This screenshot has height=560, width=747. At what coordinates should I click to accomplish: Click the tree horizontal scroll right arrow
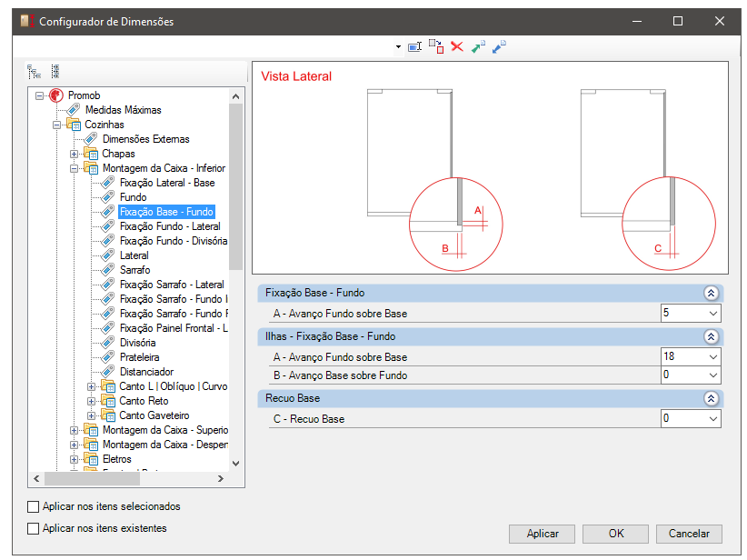pos(220,479)
